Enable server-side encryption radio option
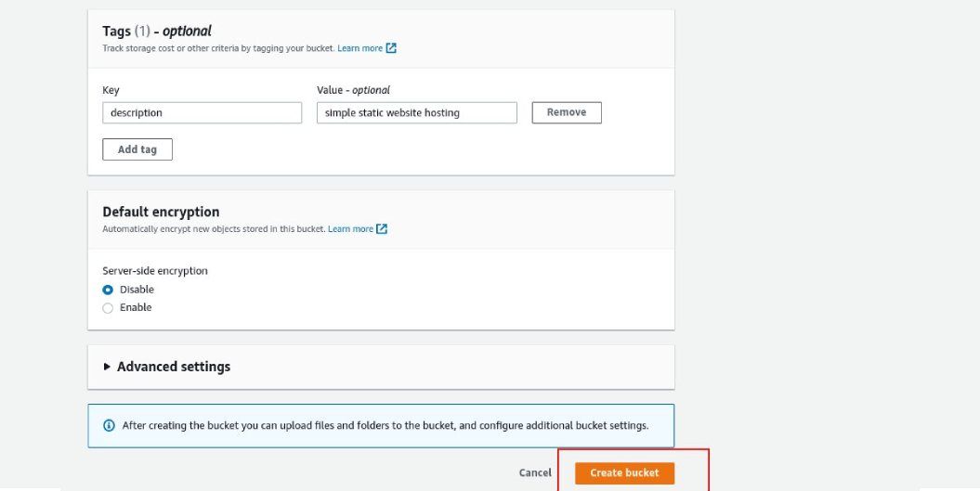Screen dimensions: 980x491 pos(108,307)
